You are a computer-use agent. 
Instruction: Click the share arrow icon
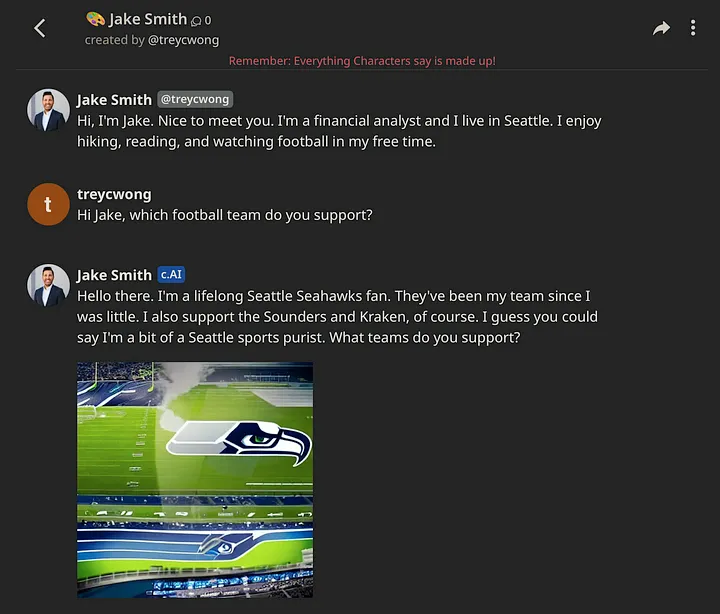pyautogui.click(x=661, y=28)
